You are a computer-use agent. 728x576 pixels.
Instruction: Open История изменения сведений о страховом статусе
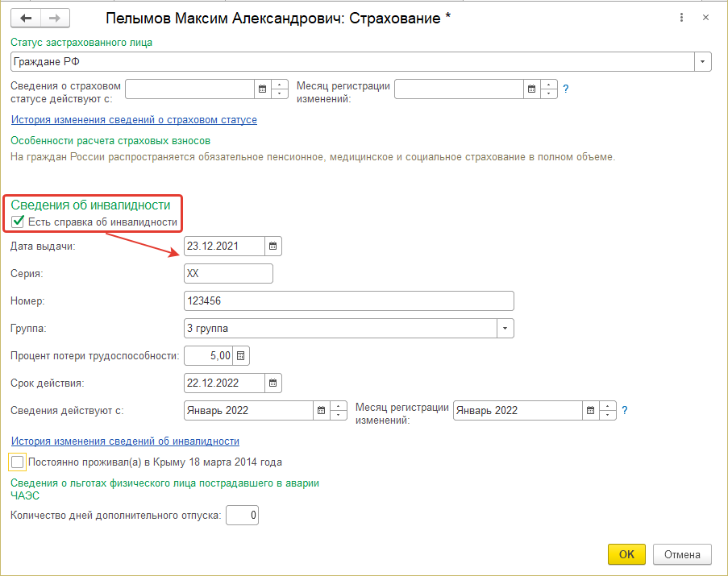tap(134, 120)
